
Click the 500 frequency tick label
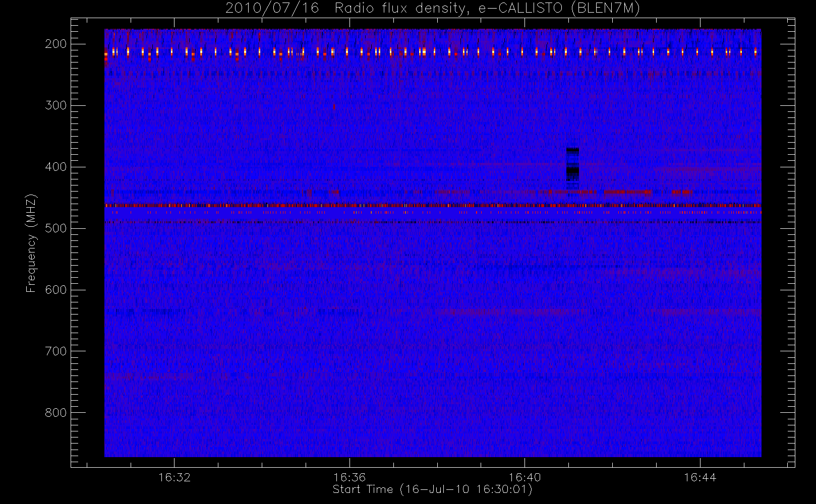tap(56, 228)
